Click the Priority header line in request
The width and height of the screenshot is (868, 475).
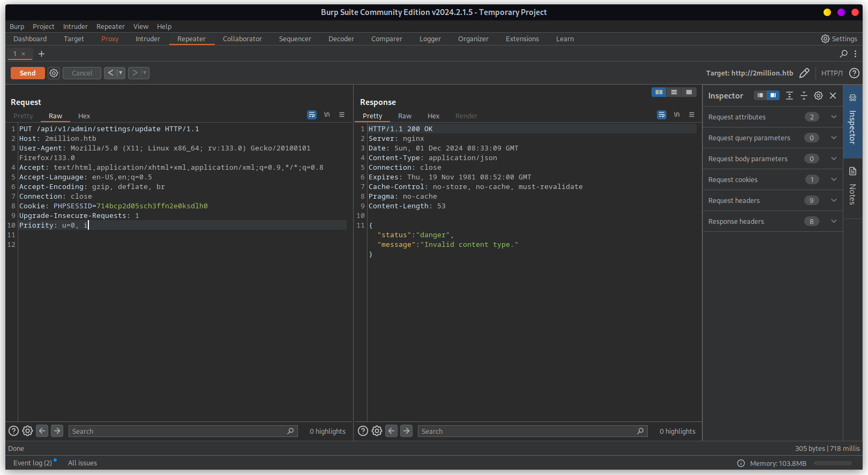tap(182, 225)
